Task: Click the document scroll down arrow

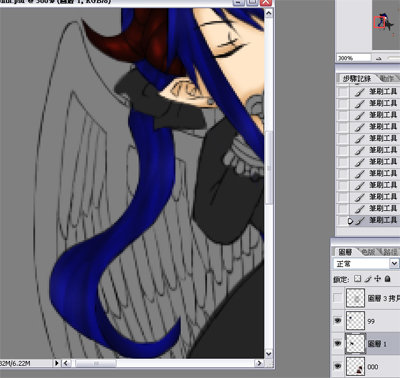Action: point(269,353)
